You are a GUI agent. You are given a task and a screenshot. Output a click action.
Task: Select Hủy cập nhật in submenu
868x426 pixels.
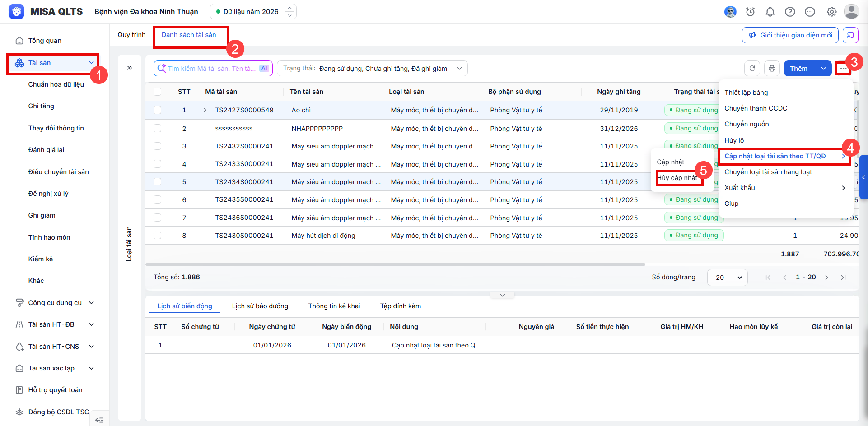pyautogui.click(x=677, y=178)
